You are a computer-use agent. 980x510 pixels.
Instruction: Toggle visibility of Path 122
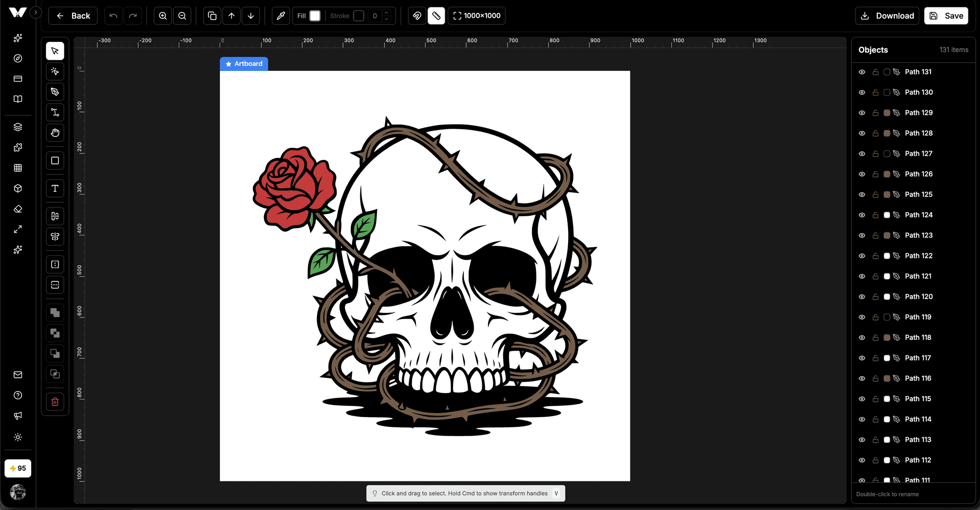point(862,256)
